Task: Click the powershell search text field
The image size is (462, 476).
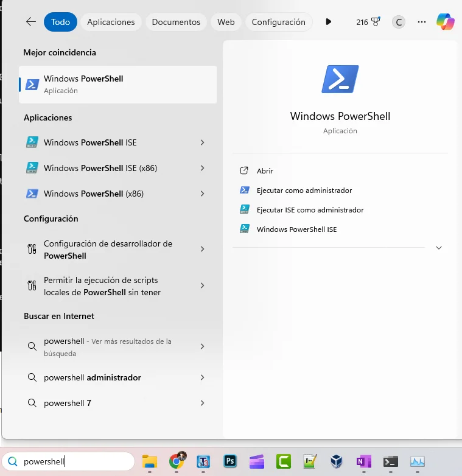Action: (x=68, y=461)
